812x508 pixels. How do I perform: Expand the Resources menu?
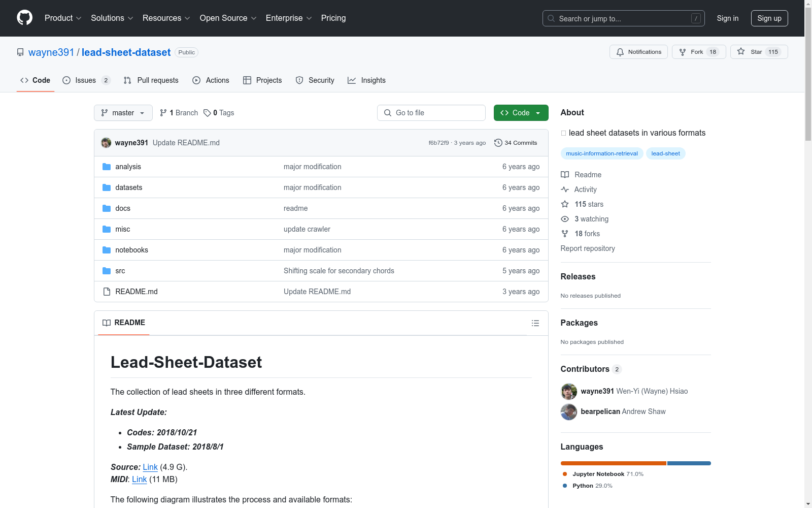click(x=166, y=18)
